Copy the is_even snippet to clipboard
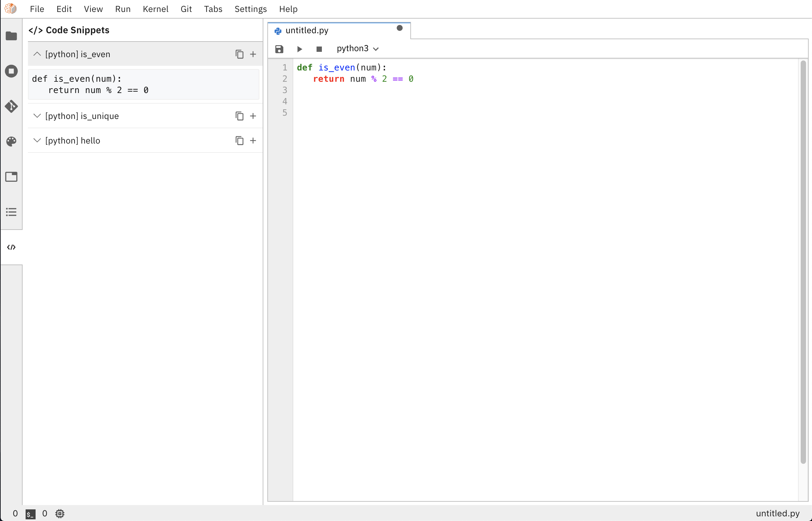This screenshot has height=521, width=812. [239, 54]
